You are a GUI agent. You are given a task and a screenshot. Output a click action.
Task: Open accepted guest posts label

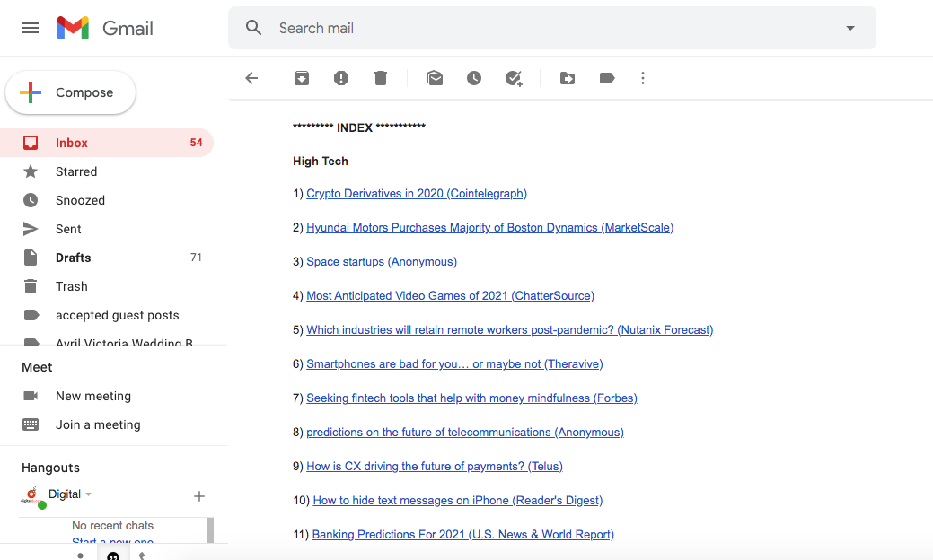[107, 315]
